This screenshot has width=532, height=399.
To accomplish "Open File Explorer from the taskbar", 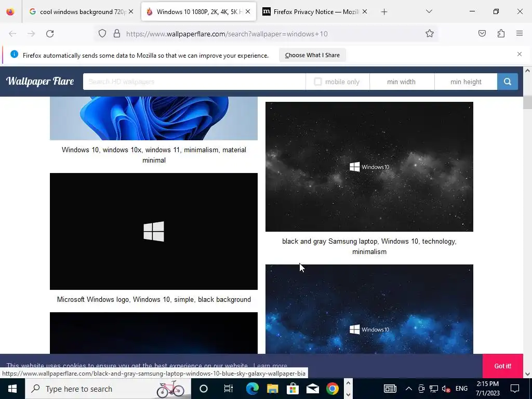I will pyautogui.click(x=272, y=389).
